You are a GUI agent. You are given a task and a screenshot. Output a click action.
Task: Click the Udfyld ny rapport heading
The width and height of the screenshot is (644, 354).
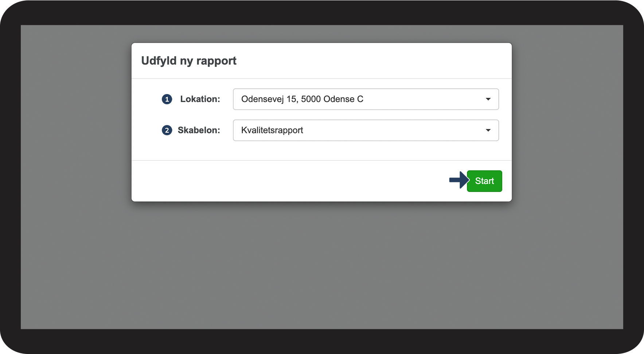coord(189,61)
